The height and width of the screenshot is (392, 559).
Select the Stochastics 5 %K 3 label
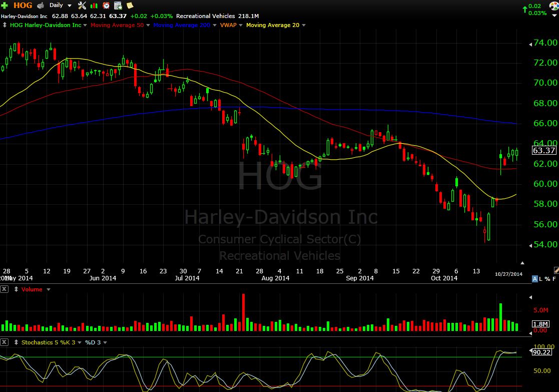coord(49,342)
